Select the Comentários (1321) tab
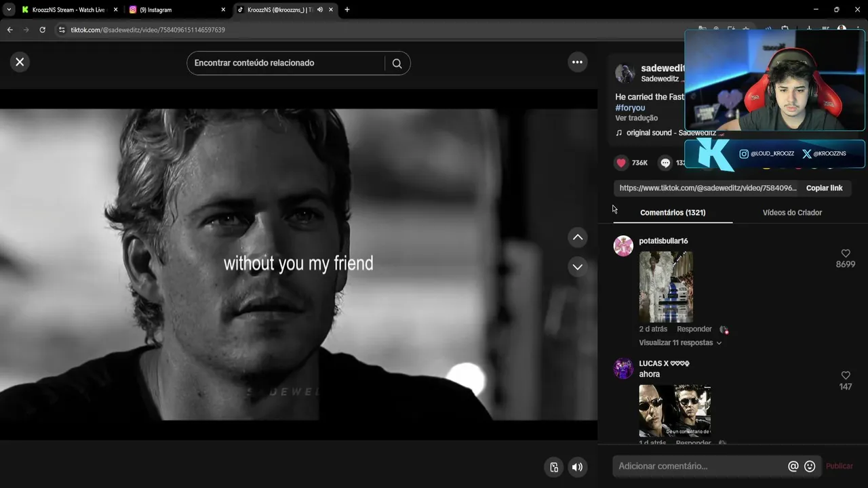 tap(673, 212)
